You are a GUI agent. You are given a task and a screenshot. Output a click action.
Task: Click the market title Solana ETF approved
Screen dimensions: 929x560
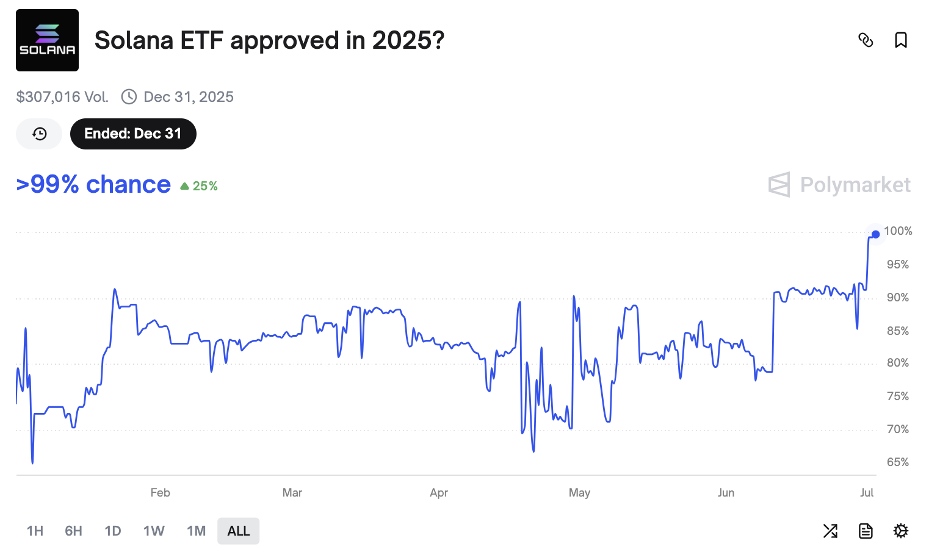point(270,40)
